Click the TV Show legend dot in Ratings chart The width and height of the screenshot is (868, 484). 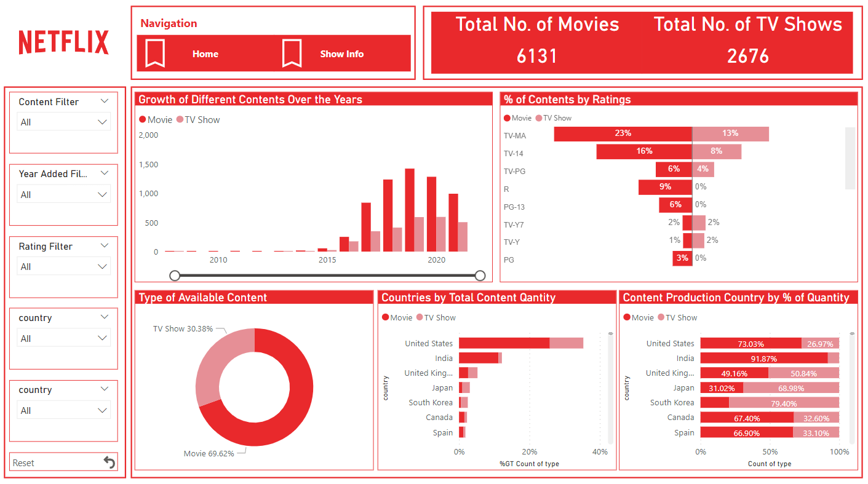coord(539,117)
